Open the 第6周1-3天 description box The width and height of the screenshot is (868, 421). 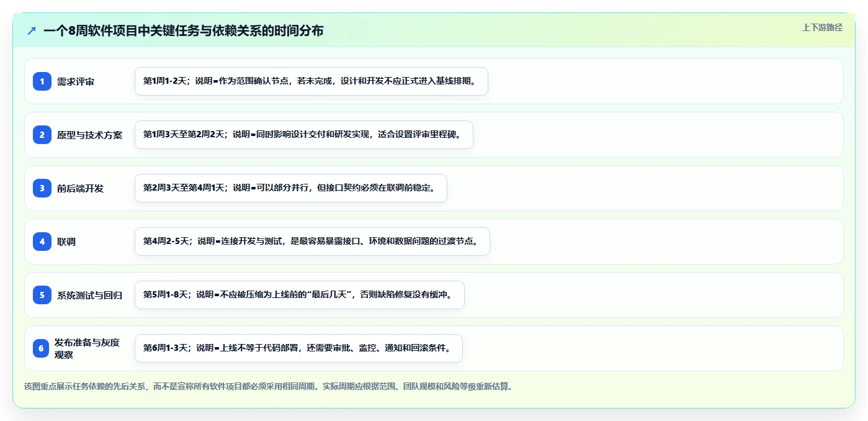[298, 348]
